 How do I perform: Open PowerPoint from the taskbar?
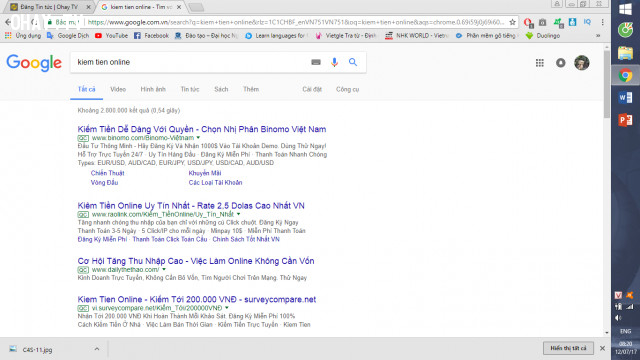click(625, 120)
